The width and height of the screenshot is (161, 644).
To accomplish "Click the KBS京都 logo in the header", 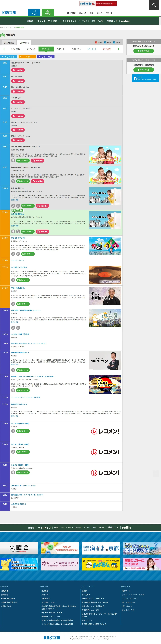I will click(x=9, y=13).
